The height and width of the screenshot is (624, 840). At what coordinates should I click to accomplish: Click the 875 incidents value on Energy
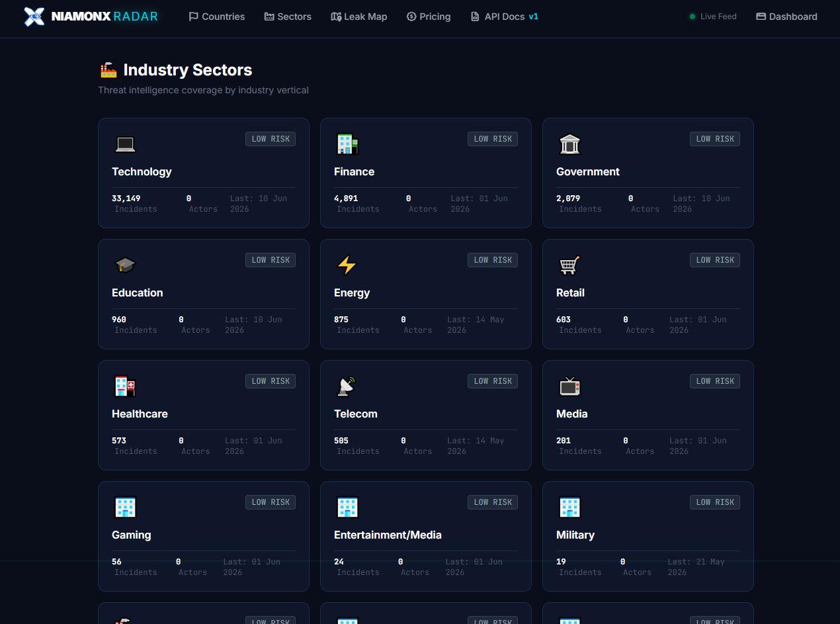341,320
